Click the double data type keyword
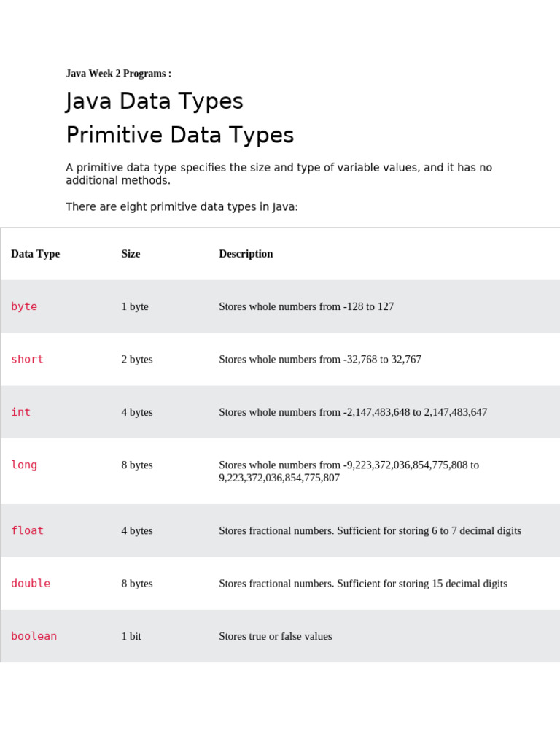Image resolution: width=560 pixels, height=747 pixels. pyautogui.click(x=31, y=584)
